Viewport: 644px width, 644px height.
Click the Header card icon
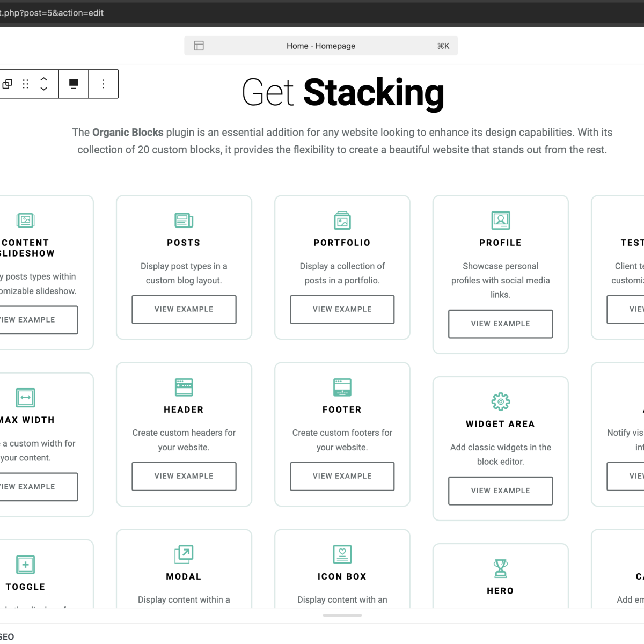[184, 387]
